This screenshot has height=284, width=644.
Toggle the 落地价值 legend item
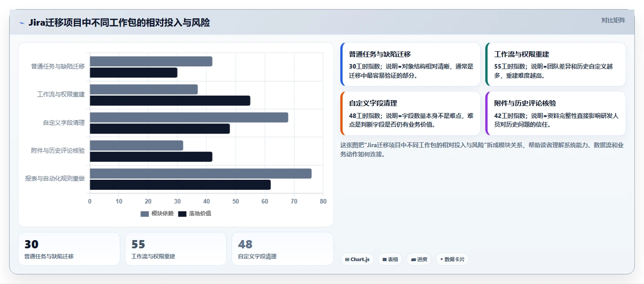pos(194,214)
